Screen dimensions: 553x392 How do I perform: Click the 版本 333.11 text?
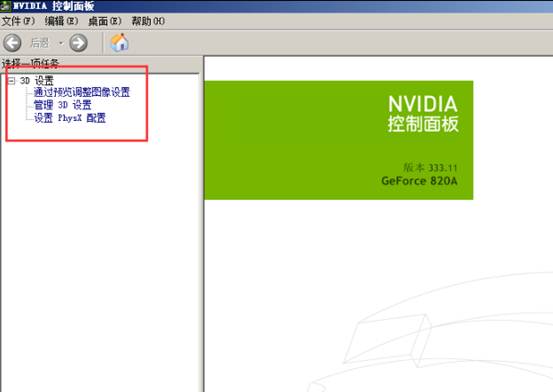click(430, 167)
